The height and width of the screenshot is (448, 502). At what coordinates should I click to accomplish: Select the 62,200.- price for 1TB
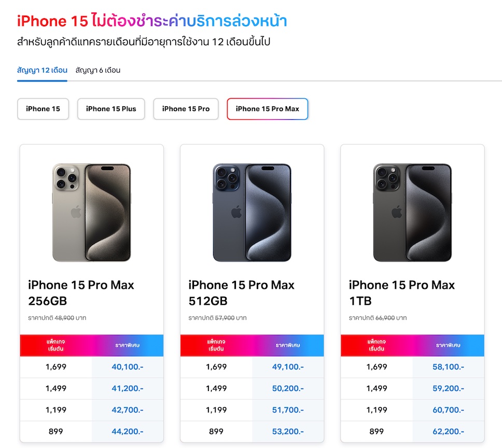448,431
